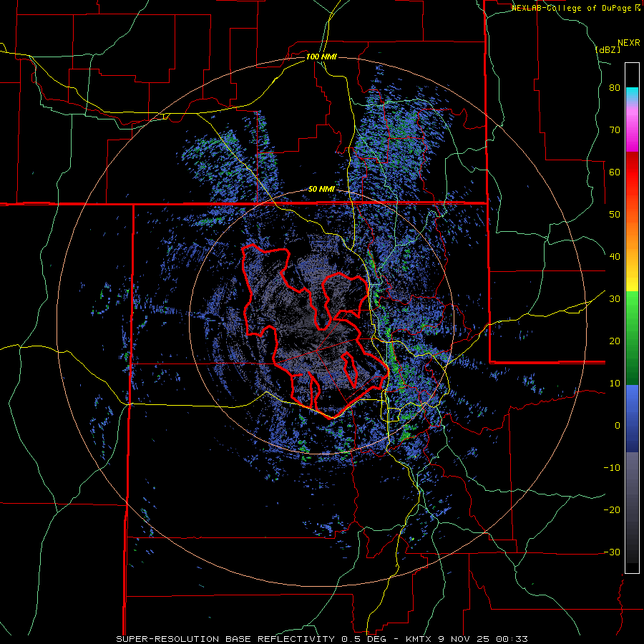Click the 60 value on the dBZ scale
This screenshot has width=644, height=644.
coord(615,172)
